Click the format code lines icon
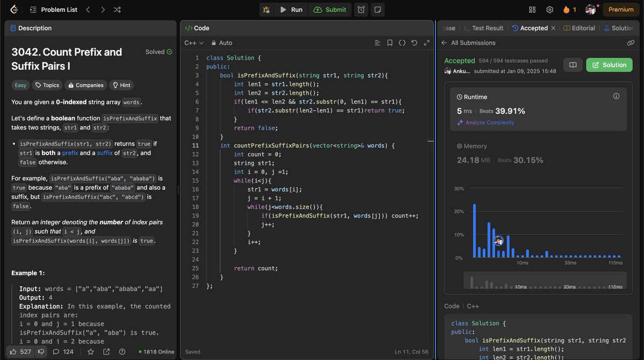 point(378,42)
